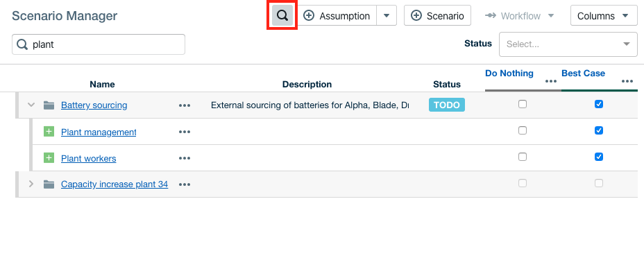Open the Plant workers link

pyautogui.click(x=89, y=158)
